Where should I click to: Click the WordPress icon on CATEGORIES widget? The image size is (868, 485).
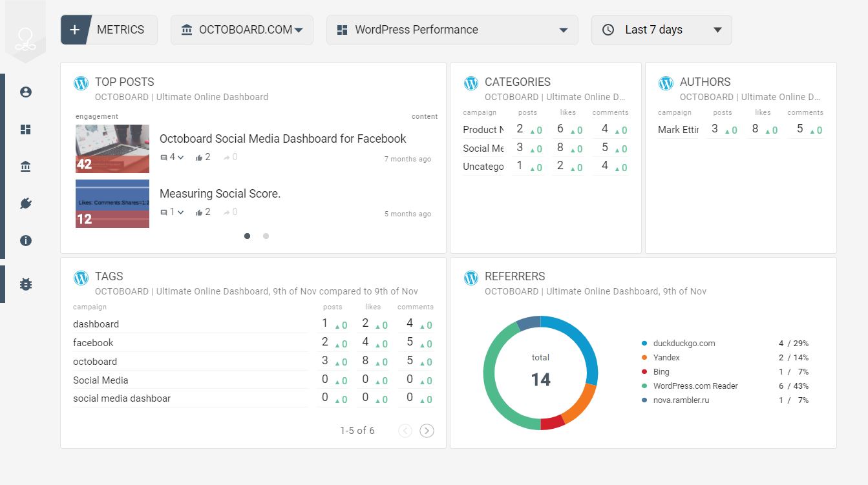click(471, 83)
